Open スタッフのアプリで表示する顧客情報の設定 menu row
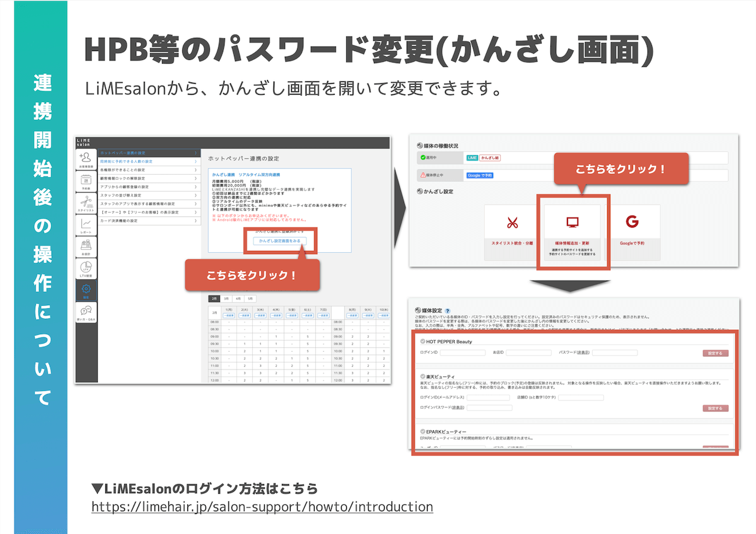The width and height of the screenshot is (756, 534). coord(149,204)
